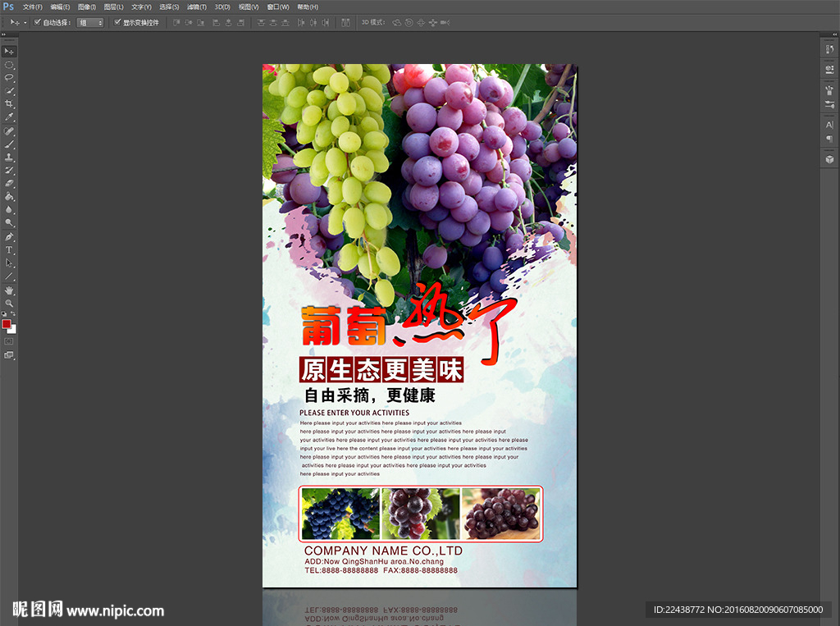The image size is (840, 626).
Task: Open the 编辑(E) Edit menu
Action: (x=60, y=7)
